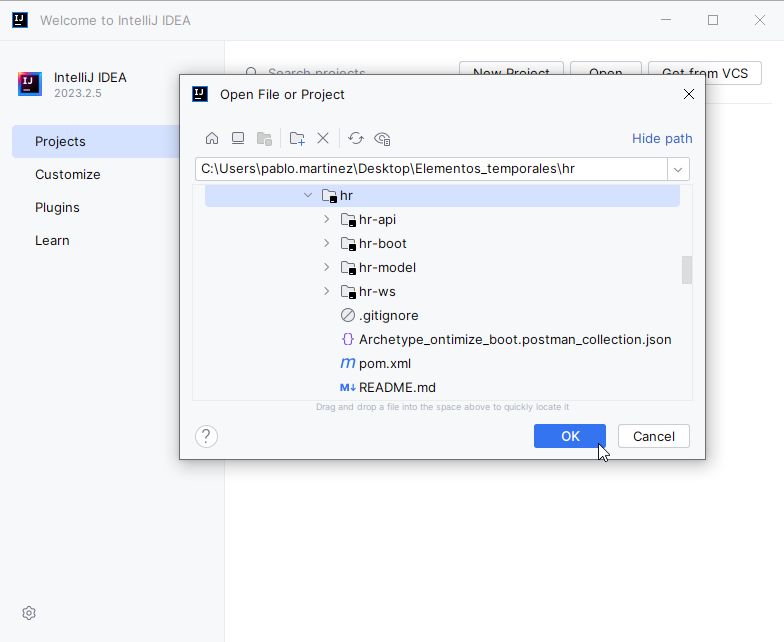Click the Hide path link
Screen dimensions: 784x642
pos(662,138)
